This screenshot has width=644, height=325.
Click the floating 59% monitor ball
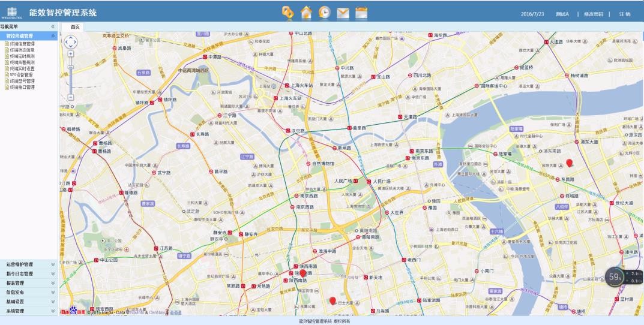pyautogui.click(x=615, y=277)
